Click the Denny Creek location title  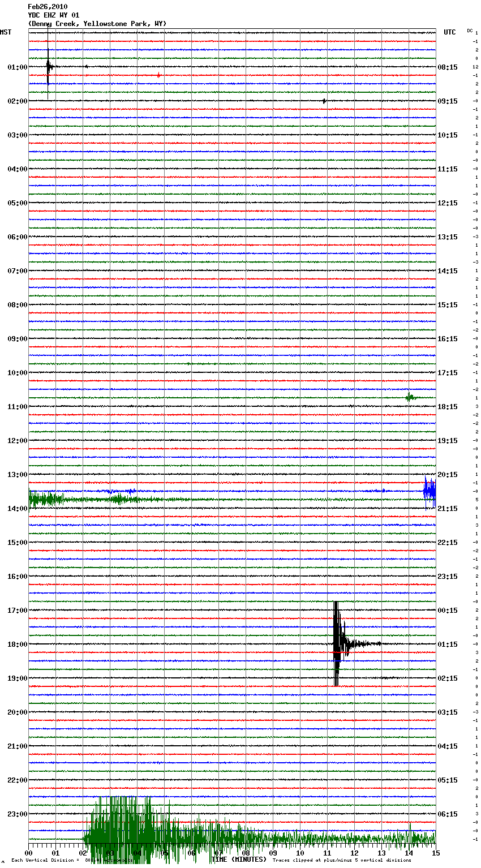coord(97,24)
